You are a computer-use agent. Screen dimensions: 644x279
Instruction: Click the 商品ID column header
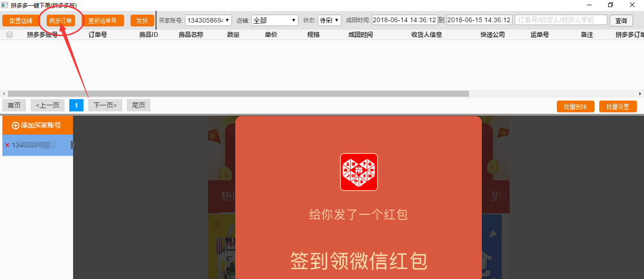[149, 34]
